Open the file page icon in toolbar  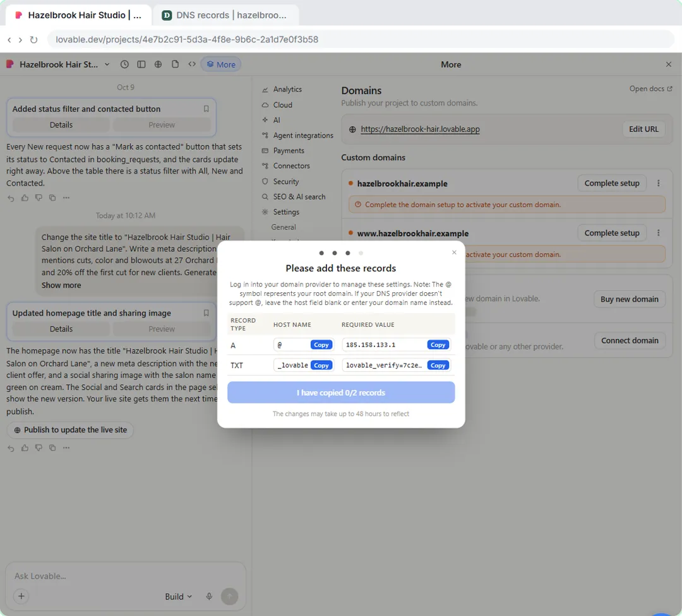[x=175, y=64]
